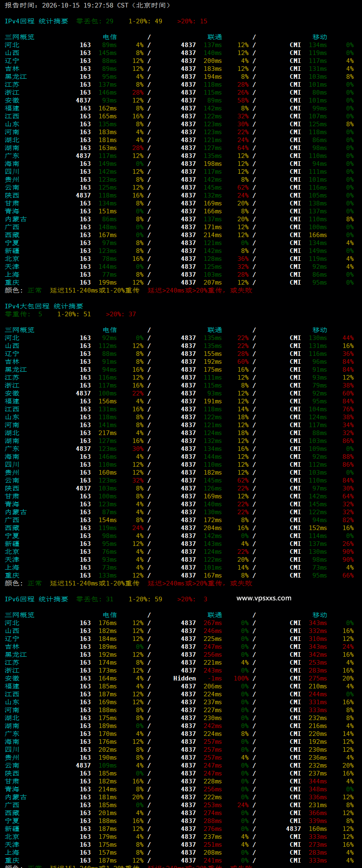Image resolution: width=362 pixels, height=868 pixels.
Task: Click the 重庆 row in IPv4大包 table
Action: pos(179,575)
